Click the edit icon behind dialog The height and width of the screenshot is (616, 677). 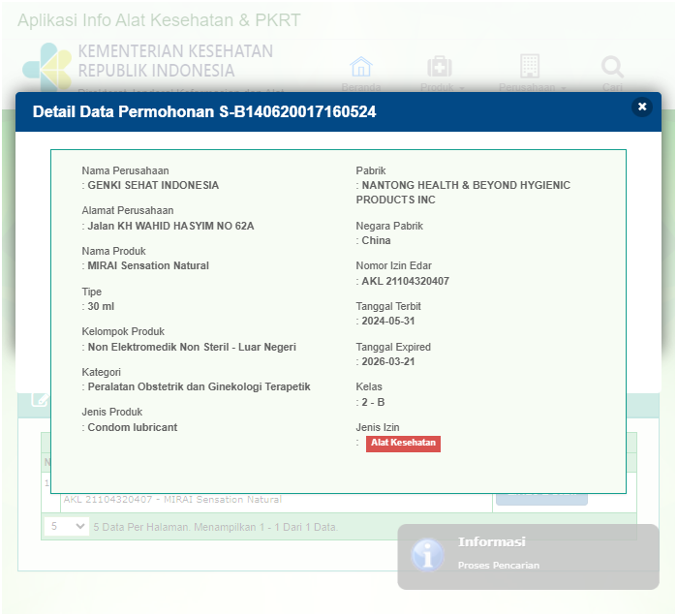click(x=40, y=399)
